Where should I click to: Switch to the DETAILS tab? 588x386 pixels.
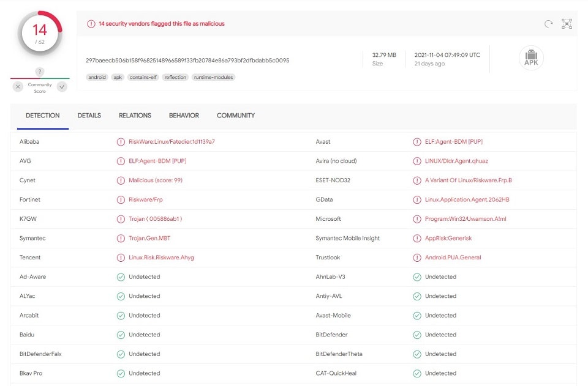click(x=89, y=116)
